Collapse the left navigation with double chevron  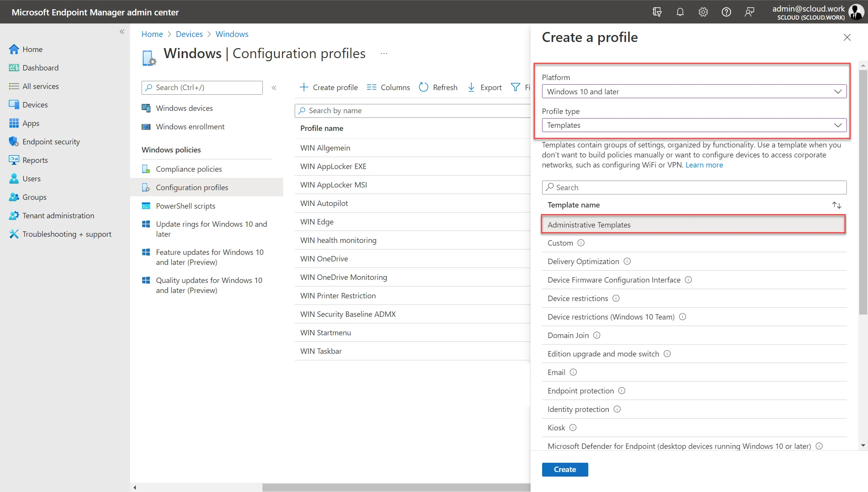tap(122, 32)
